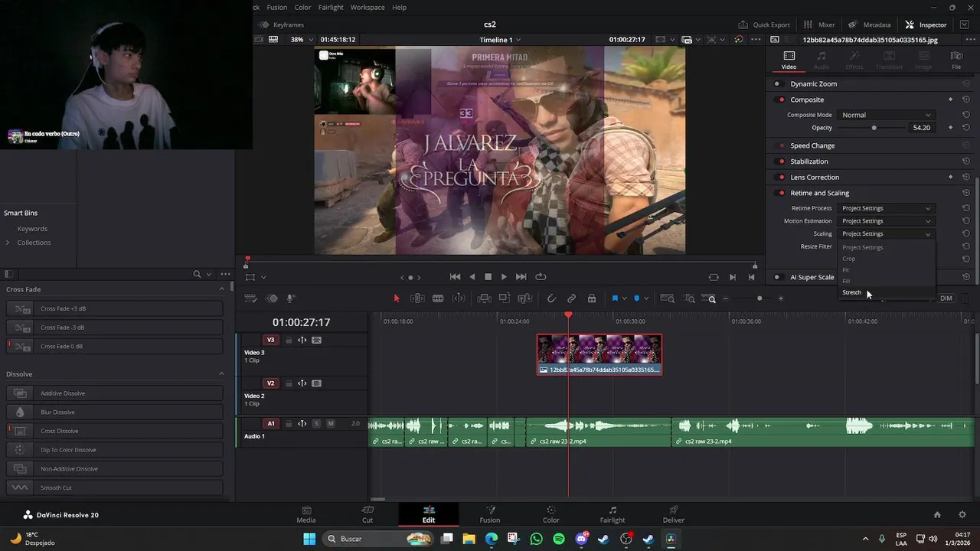Open the Timeline 1 name dropdown
The height and width of the screenshot is (551, 980).
(500, 40)
